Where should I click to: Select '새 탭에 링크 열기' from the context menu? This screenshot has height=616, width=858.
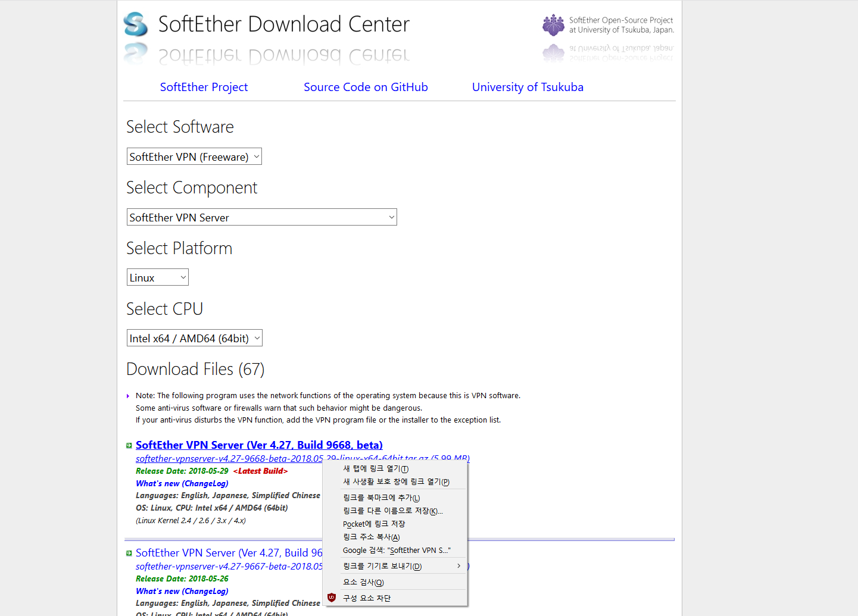(373, 468)
